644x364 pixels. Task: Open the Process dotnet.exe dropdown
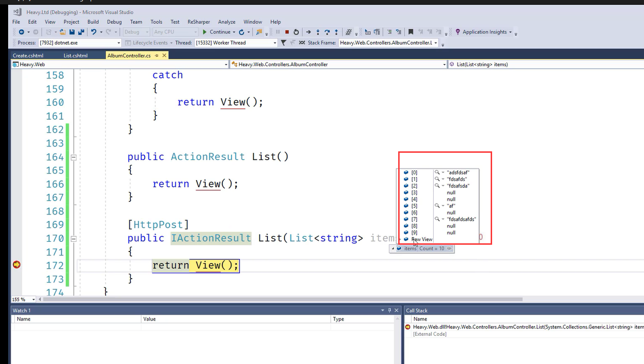click(118, 43)
